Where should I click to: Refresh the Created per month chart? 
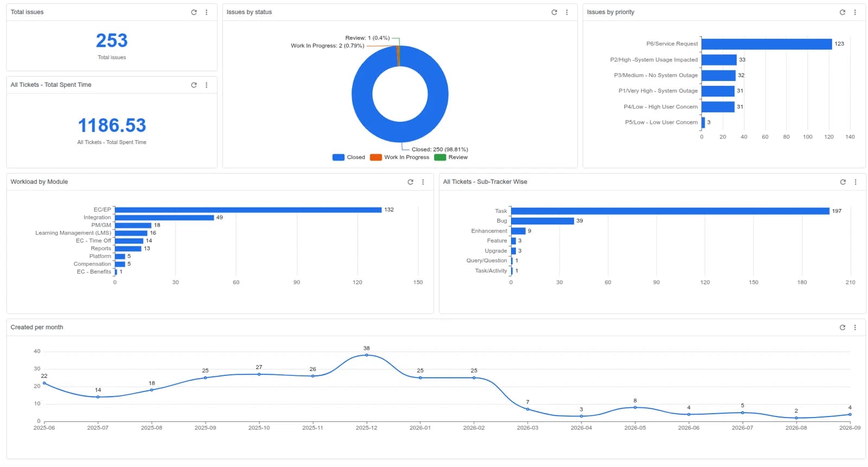[x=843, y=327]
